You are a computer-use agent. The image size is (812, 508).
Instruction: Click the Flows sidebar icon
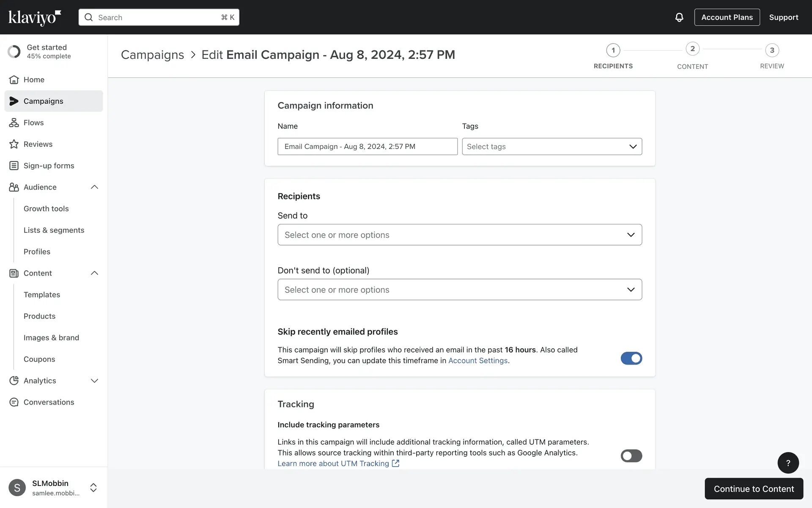(x=14, y=123)
